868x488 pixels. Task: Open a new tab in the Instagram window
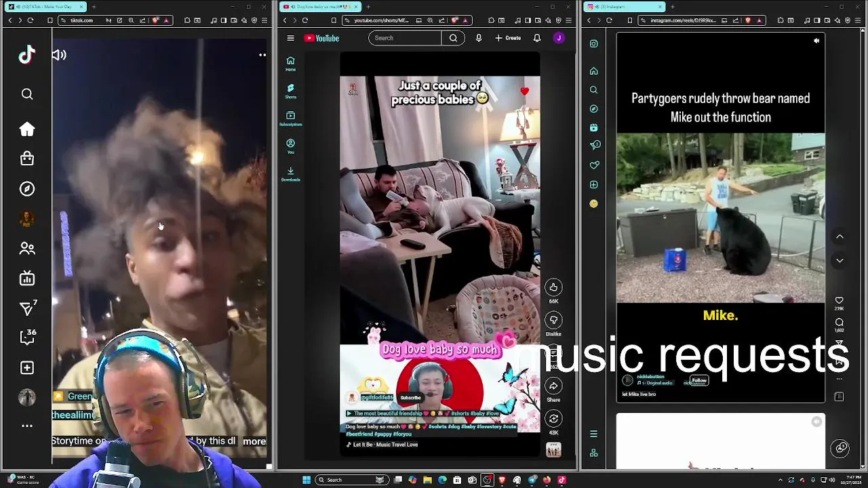click(672, 7)
